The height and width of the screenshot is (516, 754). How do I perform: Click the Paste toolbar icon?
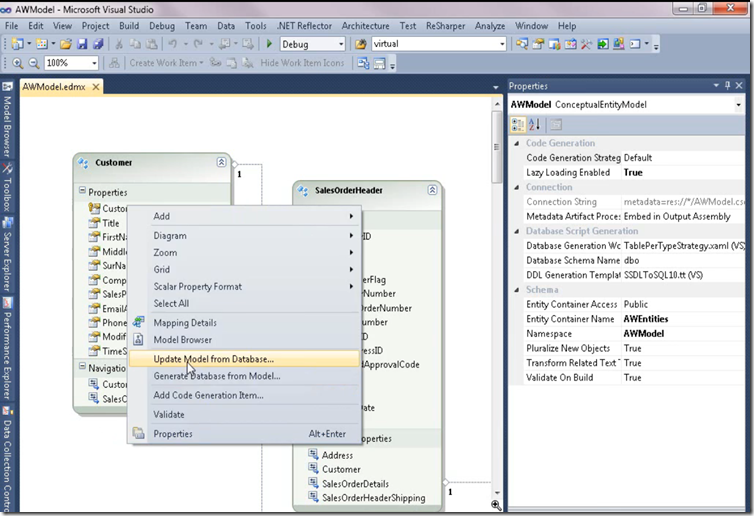click(152, 44)
